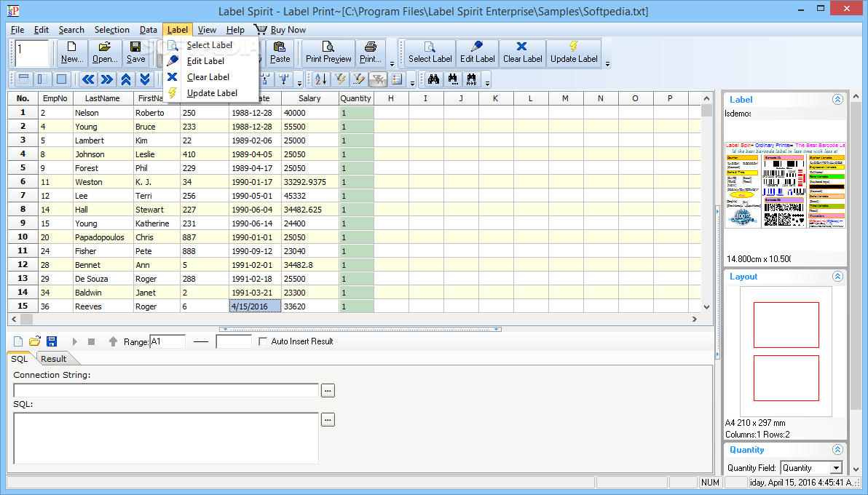The height and width of the screenshot is (495, 868).
Task: Click the EmpNo column header
Action: pos(55,98)
